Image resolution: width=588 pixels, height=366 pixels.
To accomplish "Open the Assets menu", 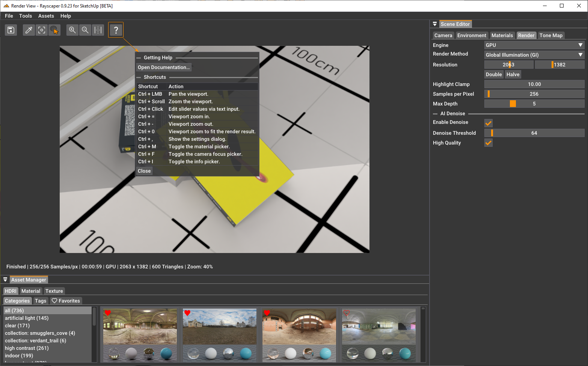I will tap(46, 16).
